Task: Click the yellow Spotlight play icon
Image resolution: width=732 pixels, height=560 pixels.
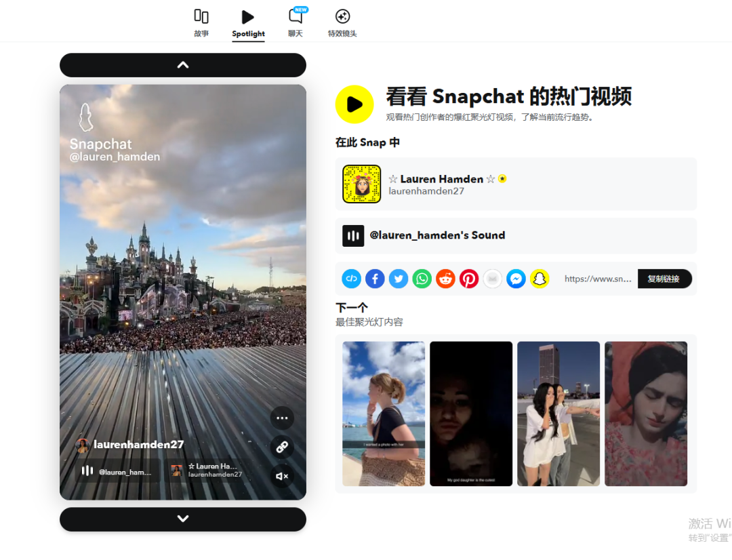Action: [354, 104]
